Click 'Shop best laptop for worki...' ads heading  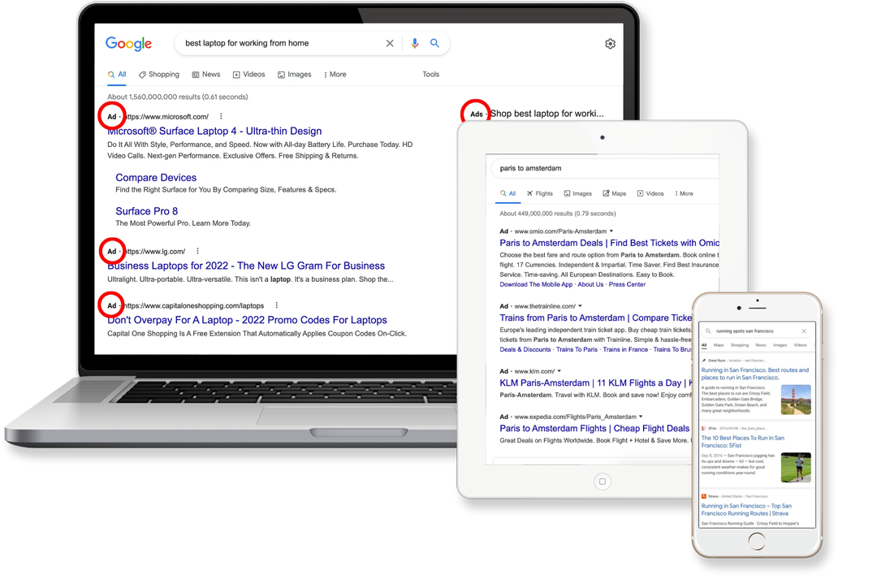(x=547, y=114)
